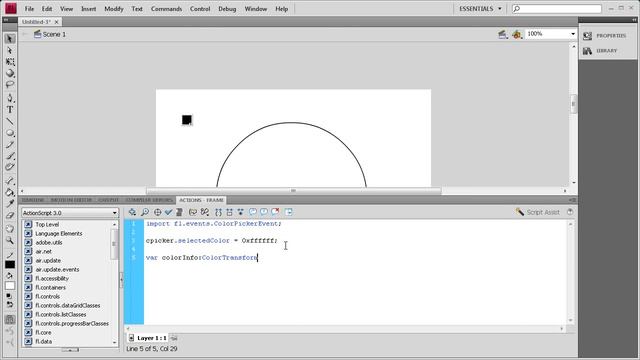The width and height of the screenshot is (640, 360).
Task: Switch to the MOTION EDITOR tab
Action: point(71,200)
